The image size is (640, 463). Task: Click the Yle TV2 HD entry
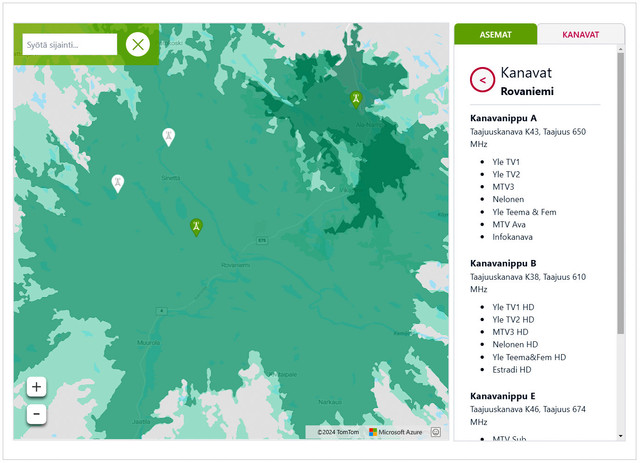coord(513,319)
